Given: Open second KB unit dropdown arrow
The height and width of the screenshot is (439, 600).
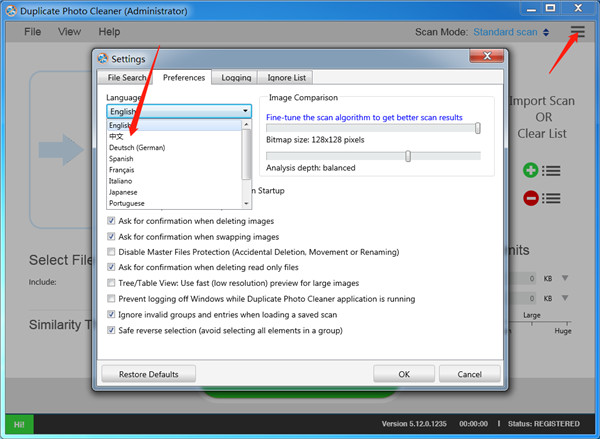Looking at the screenshot, I should pos(565,297).
